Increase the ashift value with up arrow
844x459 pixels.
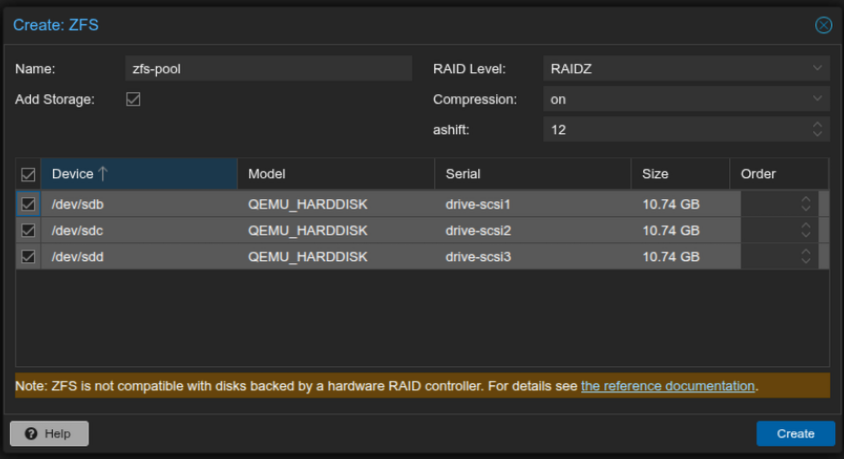click(817, 124)
